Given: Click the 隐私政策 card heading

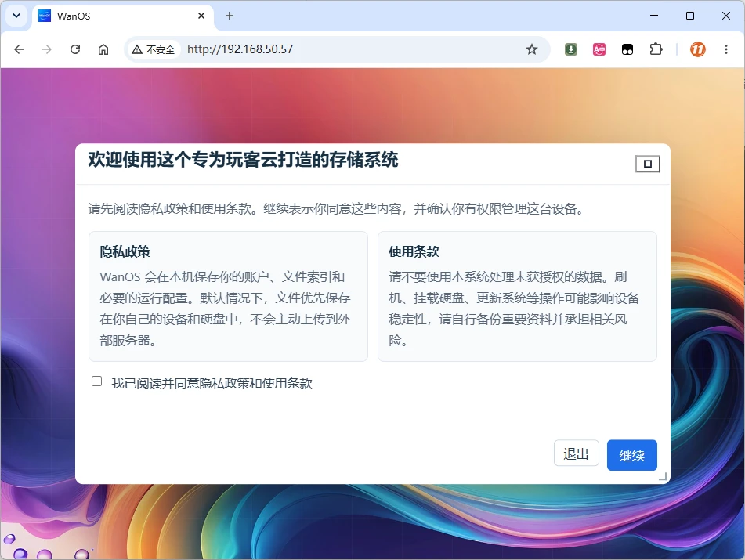Looking at the screenshot, I should [125, 251].
